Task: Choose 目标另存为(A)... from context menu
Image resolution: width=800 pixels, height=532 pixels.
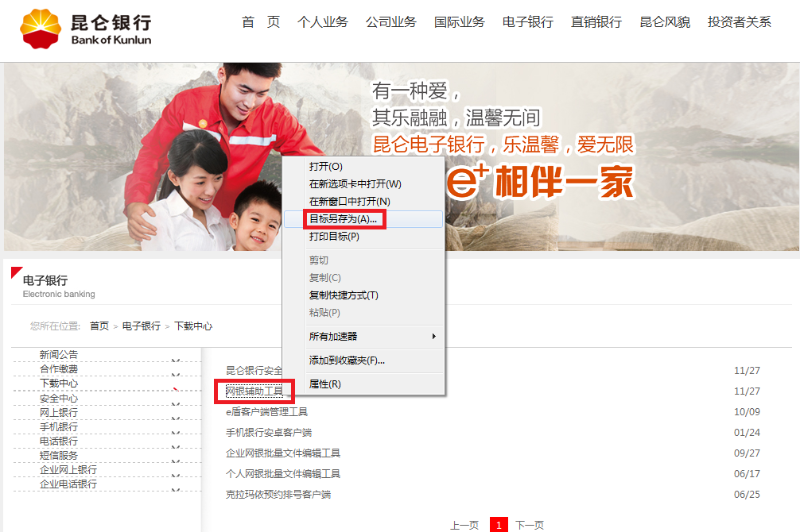Action: click(344, 219)
